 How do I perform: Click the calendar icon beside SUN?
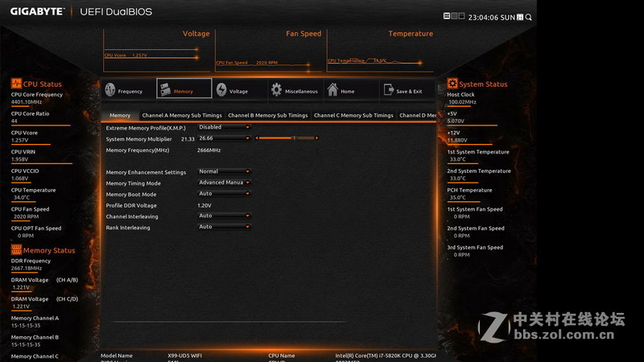pyautogui.click(x=520, y=17)
